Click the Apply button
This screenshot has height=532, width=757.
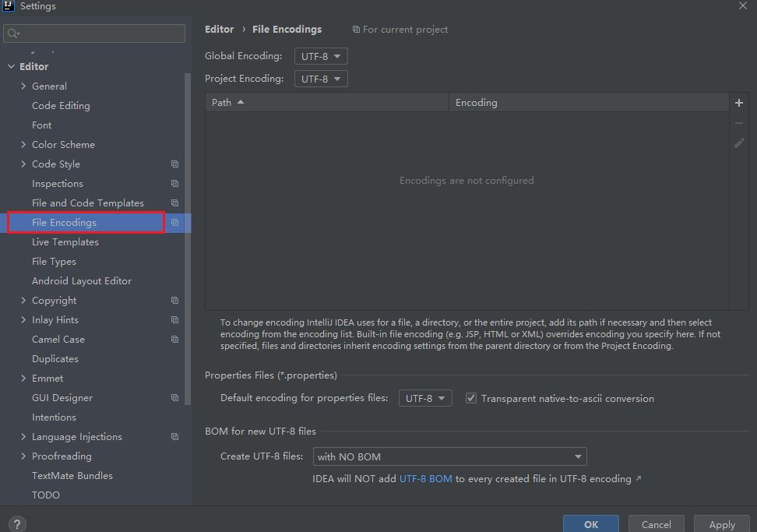pyautogui.click(x=722, y=523)
